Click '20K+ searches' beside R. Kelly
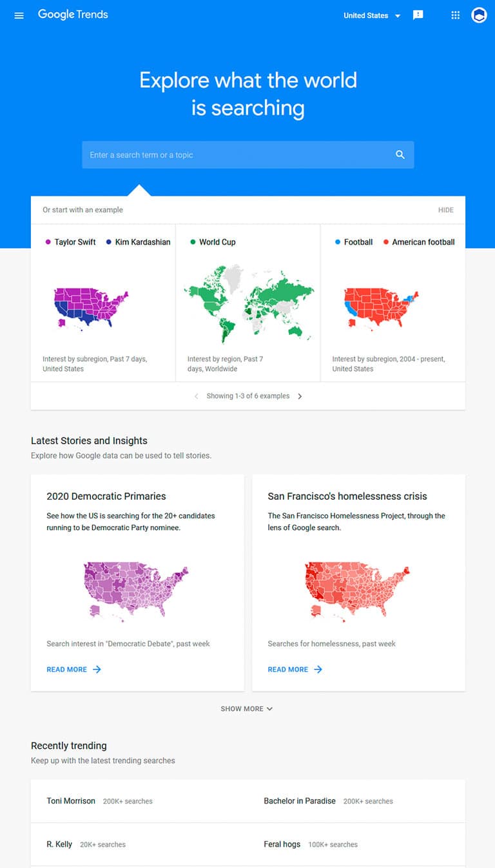The width and height of the screenshot is (495, 868). [102, 845]
